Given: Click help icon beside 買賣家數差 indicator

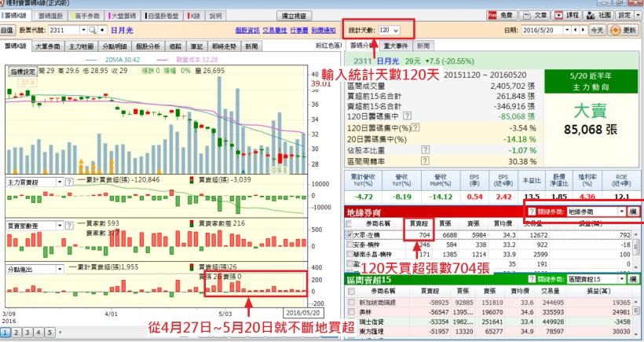Looking at the screenshot, I should pos(69,226).
